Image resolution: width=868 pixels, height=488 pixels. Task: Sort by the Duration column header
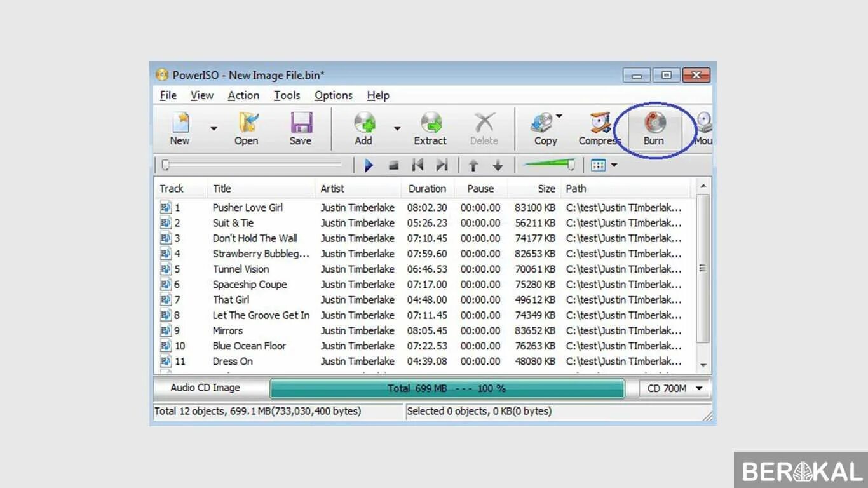pos(428,189)
